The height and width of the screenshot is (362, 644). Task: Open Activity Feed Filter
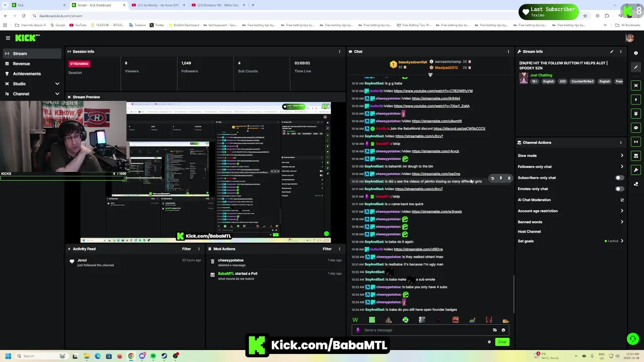click(x=186, y=249)
